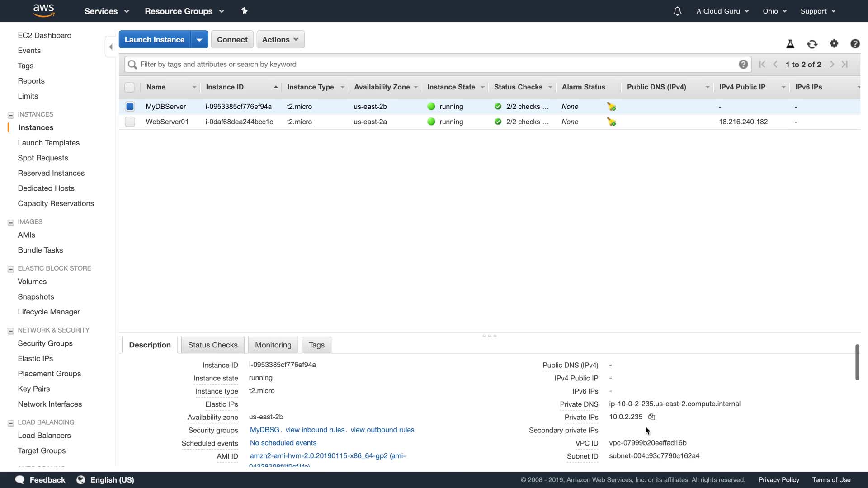
Task: Click alarm icon for WebServer01 row
Action: (611, 122)
